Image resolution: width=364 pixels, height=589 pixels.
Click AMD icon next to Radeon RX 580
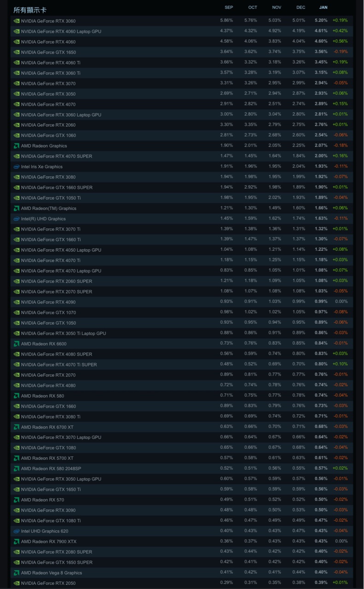pyautogui.click(x=17, y=396)
